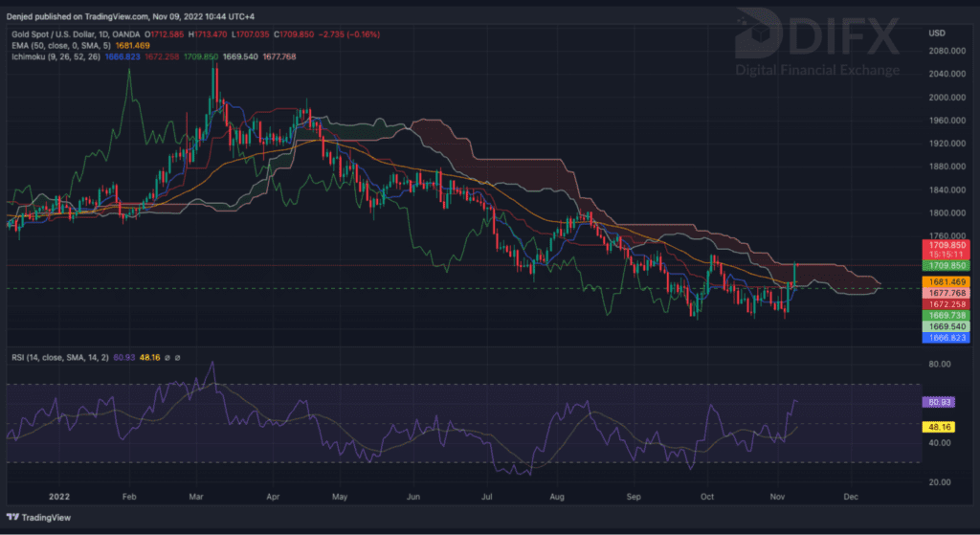Click the Digital Financial Exchange text

816,70
